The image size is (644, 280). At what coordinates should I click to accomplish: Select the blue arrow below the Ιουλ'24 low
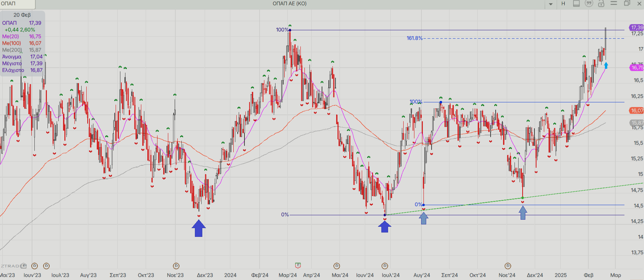pyautogui.click(x=385, y=226)
